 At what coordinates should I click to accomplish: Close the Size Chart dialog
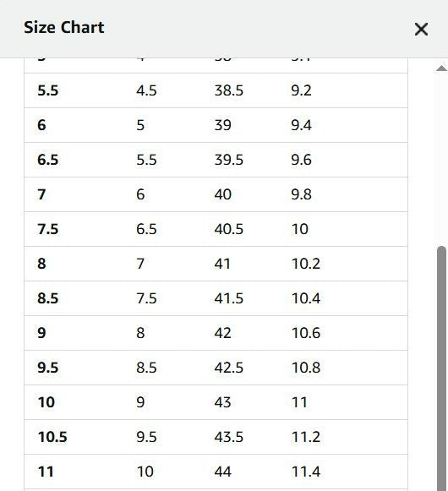click(421, 29)
